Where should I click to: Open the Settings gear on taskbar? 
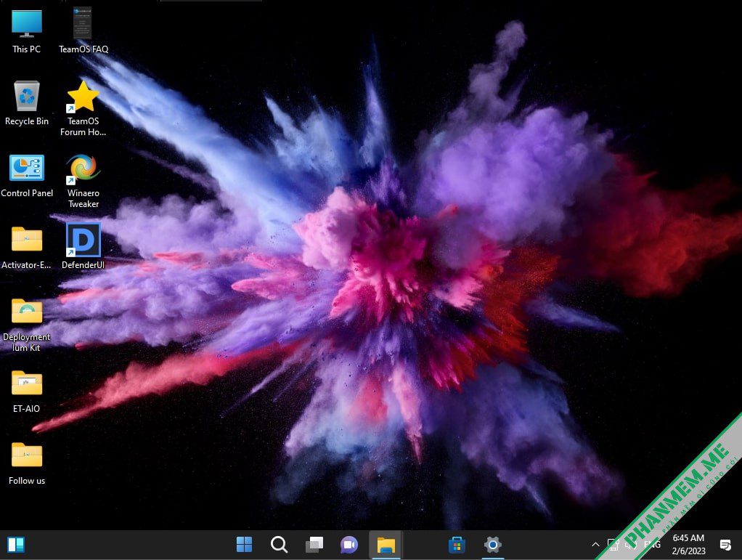[492, 545]
